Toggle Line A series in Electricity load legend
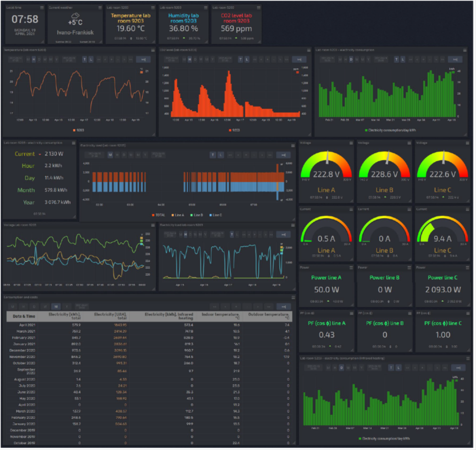Screen dimensions: 476x450 coord(178,215)
